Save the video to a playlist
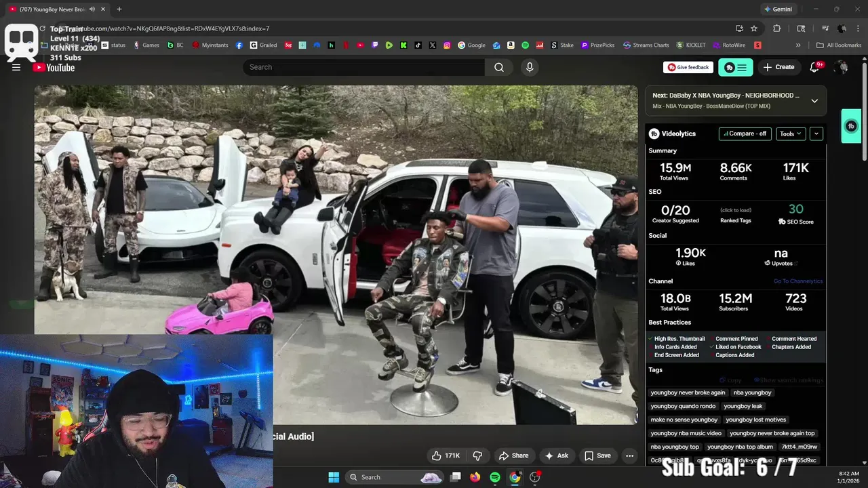This screenshot has height=488, width=868. pos(598,455)
